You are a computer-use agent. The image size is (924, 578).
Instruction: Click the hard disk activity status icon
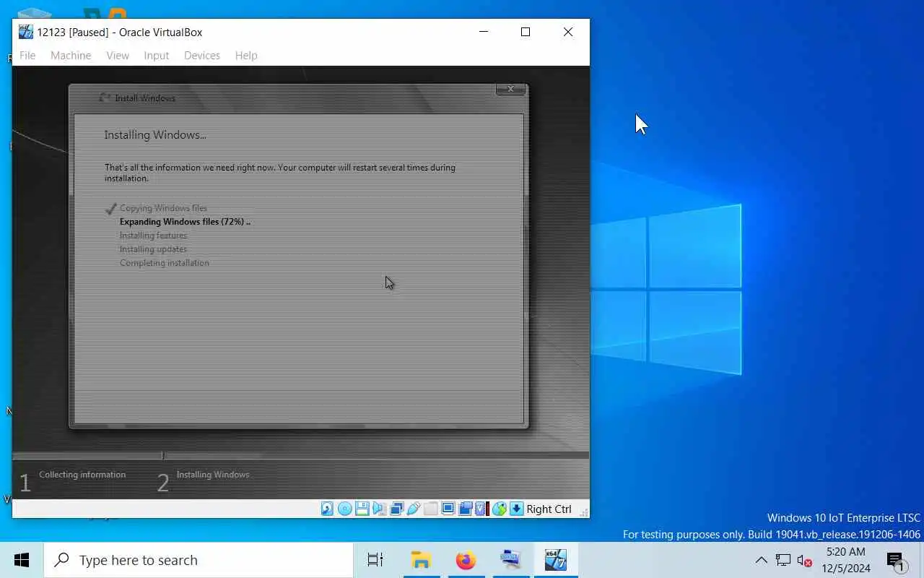(x=327, y=509)
